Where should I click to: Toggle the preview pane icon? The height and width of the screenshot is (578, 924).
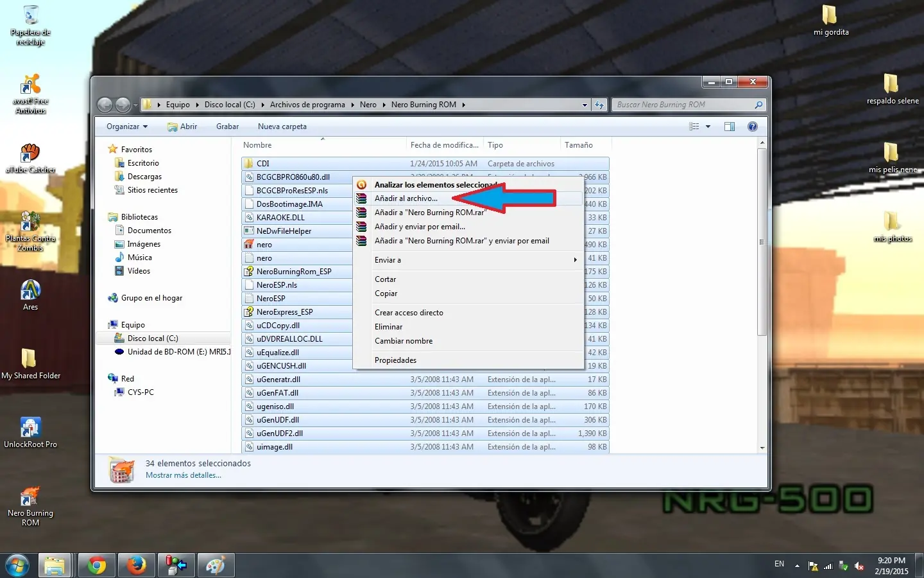coord(730,127)
